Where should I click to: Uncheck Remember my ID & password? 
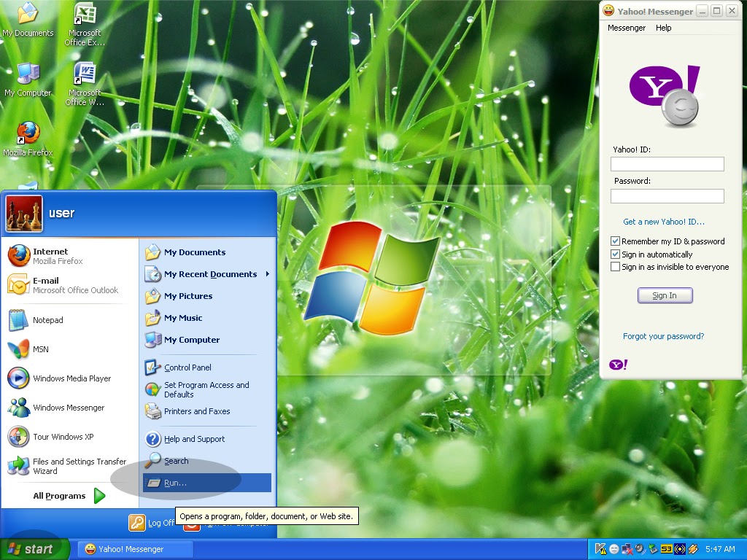615,241
